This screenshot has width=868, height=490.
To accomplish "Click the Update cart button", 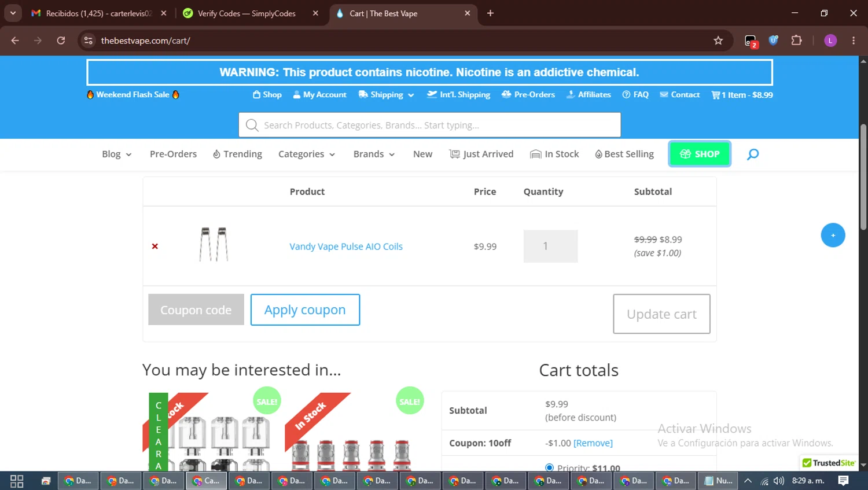I will [x=661, y=314].
